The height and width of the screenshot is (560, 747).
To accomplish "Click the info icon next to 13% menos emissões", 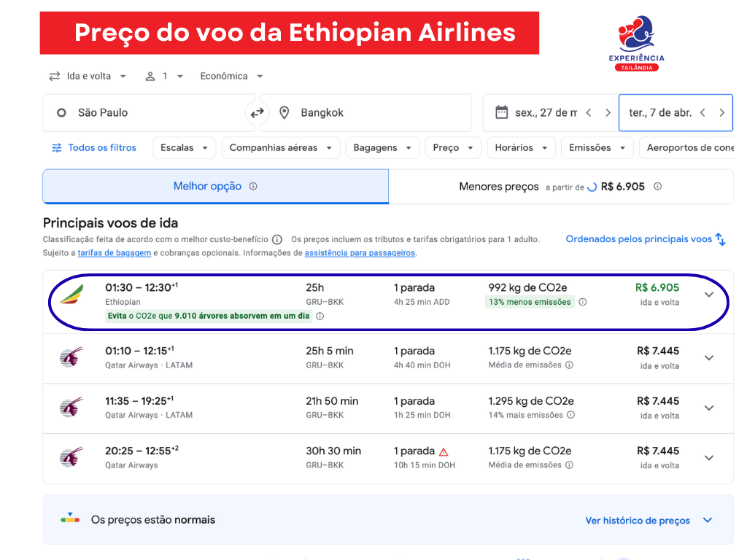I will coord(583,302).
